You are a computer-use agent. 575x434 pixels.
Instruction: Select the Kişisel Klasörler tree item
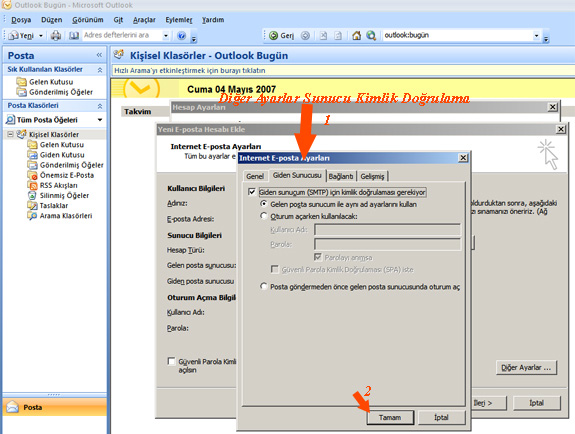coord(54,135)
